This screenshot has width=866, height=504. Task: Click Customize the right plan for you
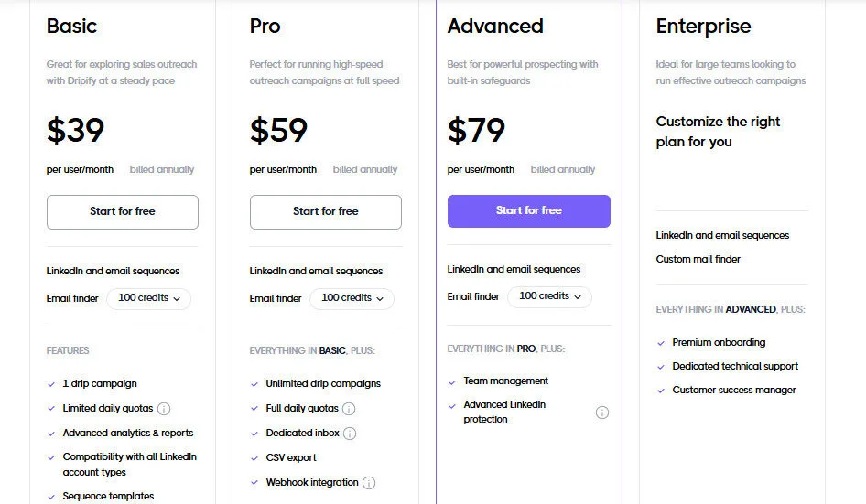tap(718, 132)
